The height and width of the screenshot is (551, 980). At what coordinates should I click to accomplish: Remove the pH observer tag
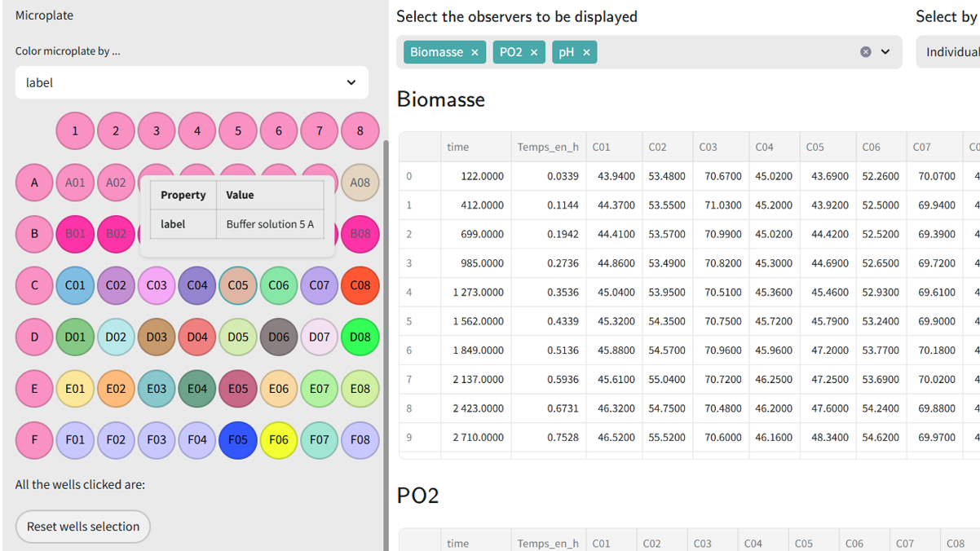586,52
